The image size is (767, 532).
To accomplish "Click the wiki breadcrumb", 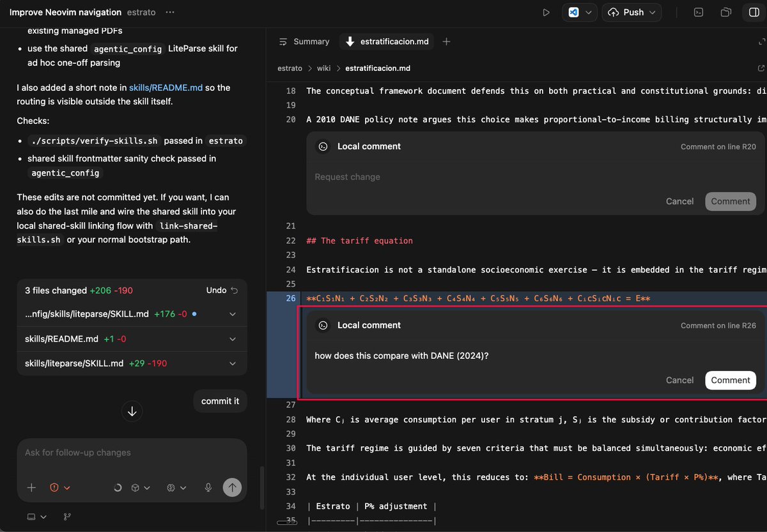I will 324,68.
